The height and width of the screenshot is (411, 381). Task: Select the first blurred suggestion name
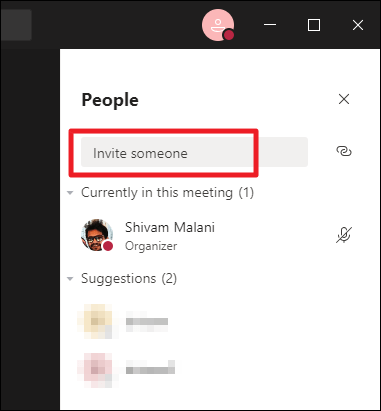[x=147, y=322]
